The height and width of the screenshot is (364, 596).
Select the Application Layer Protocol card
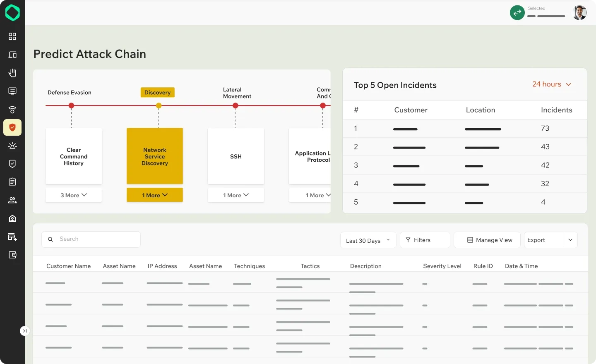310,156
